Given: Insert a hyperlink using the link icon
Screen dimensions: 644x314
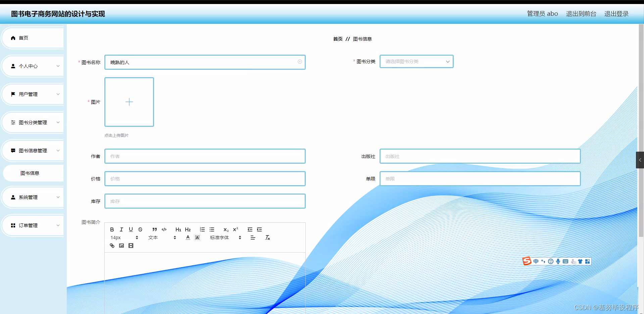Looking at the screenshot, I should coord(112,246).
